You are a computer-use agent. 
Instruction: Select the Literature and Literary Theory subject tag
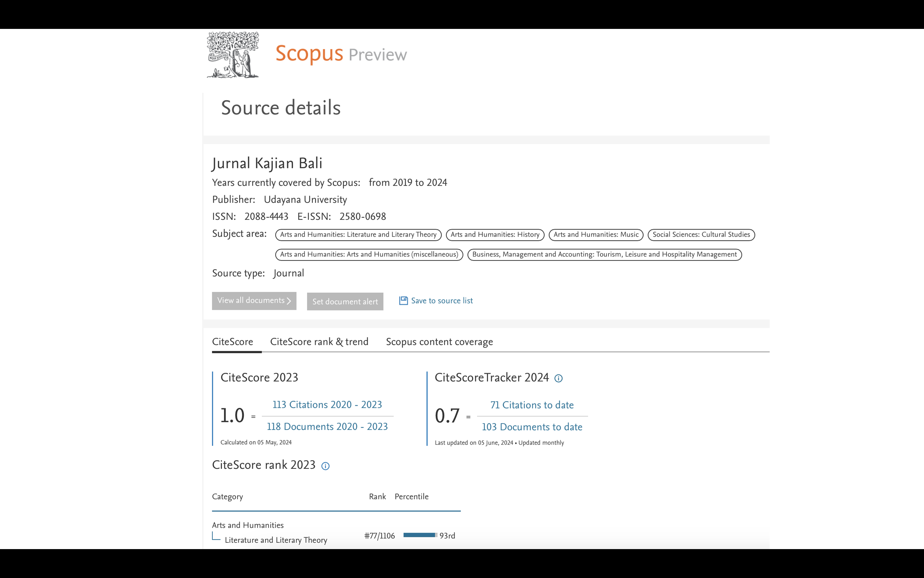tap(358, 235)
